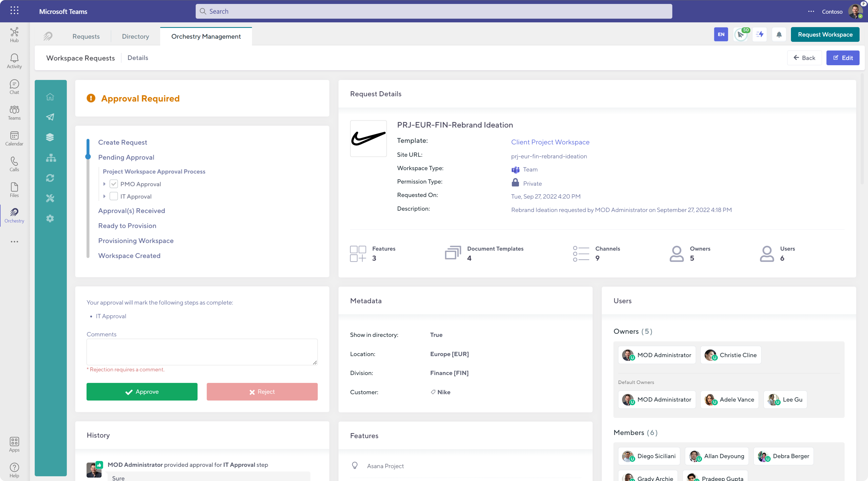
Task: Open the tools wrench icon in teal menu
Action: point(50,198)
